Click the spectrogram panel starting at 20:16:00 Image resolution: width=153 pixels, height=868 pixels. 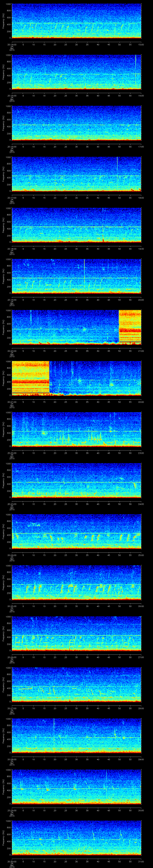tap(76, 123)
